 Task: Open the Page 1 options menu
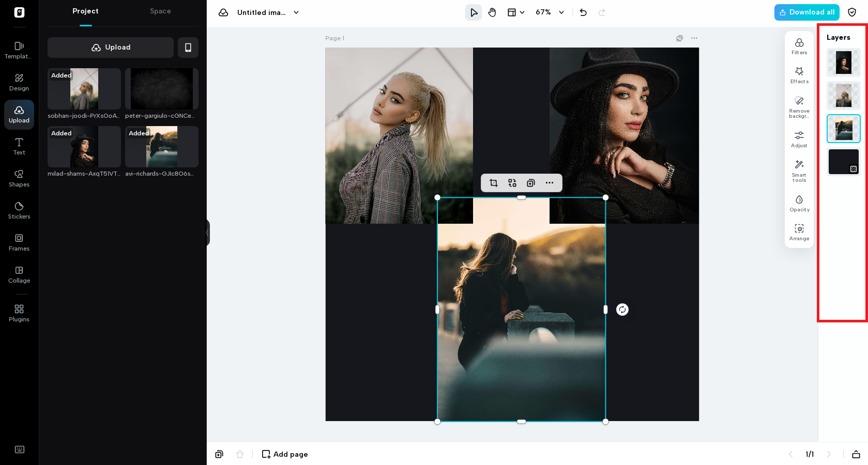694,38
